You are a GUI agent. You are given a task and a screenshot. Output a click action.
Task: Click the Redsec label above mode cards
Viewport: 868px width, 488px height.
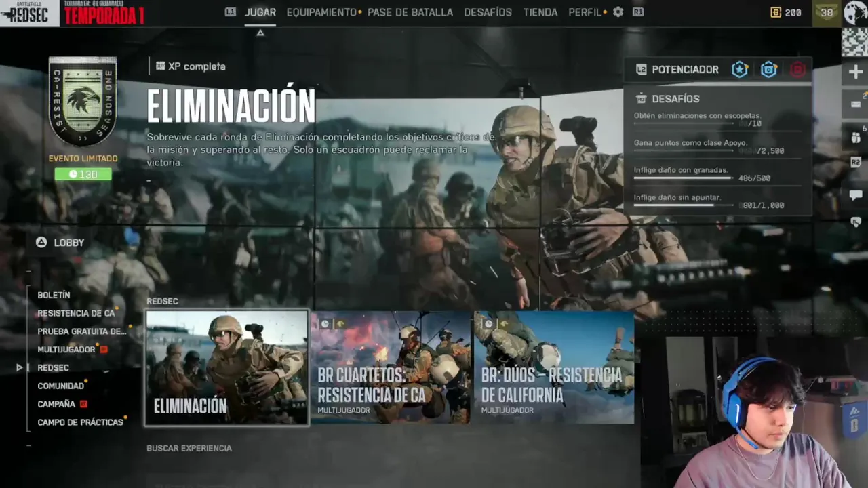[x=162, y=301]
